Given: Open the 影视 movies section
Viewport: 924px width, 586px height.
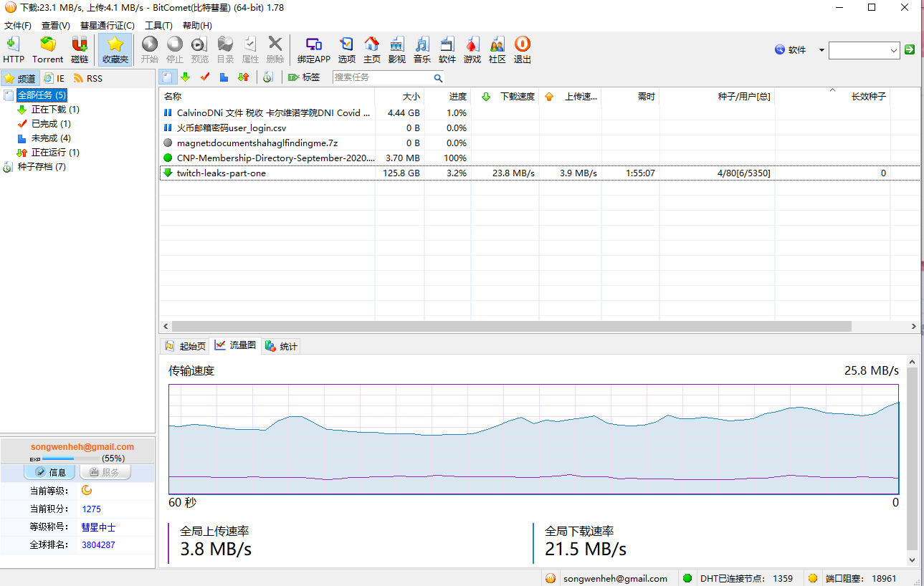Looking at the screenshot, I should tap(397, 50).
